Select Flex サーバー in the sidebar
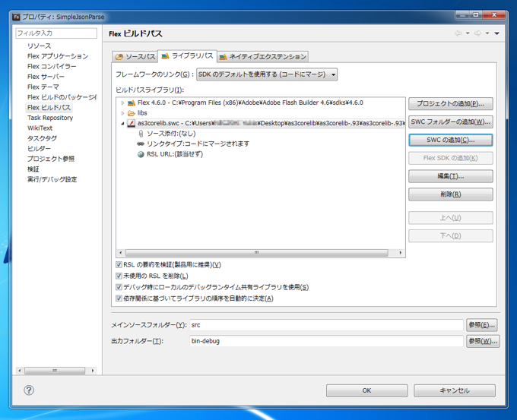Viewport: 517px width, 420px height. pos(46,77)
